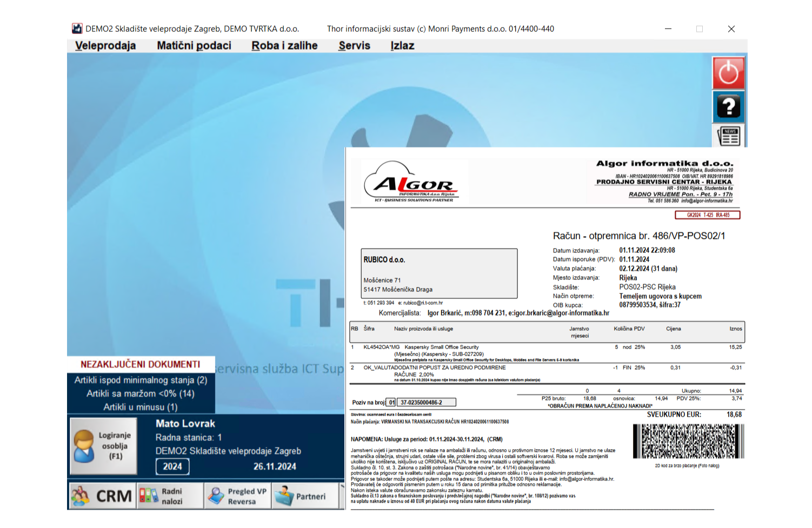812x528 pixels.
Task: Click the application icon in title bar
Action: tap(77, 29)
